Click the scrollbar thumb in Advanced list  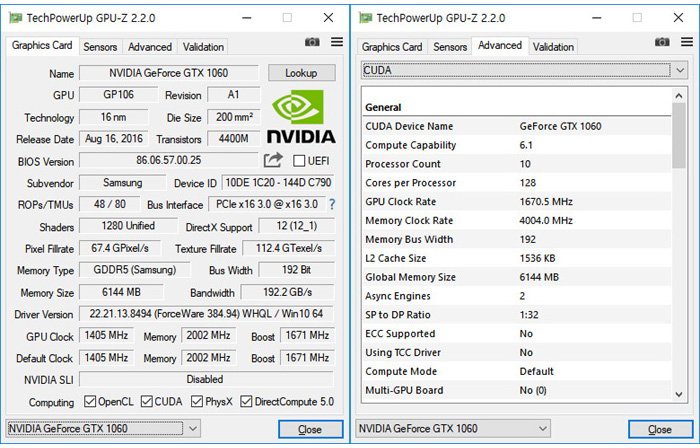coord(679,136)
